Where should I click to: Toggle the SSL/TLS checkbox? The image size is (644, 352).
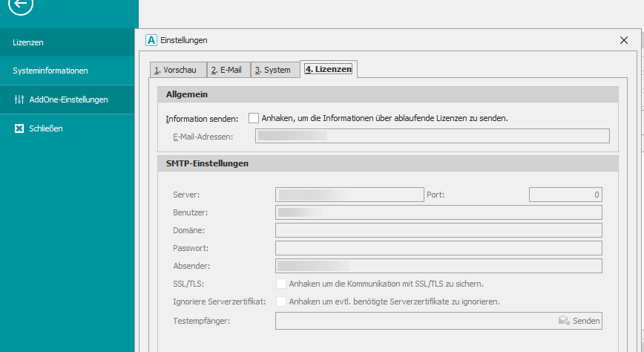tap(281, 284)
